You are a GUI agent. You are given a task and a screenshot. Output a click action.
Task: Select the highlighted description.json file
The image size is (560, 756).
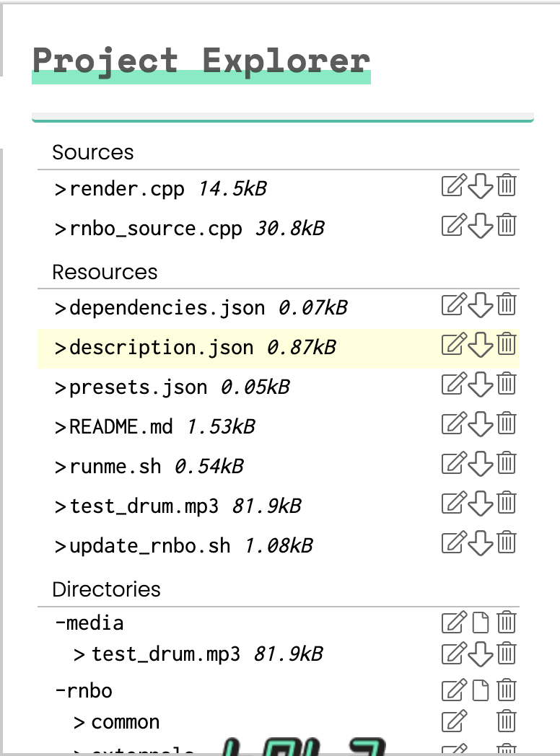click(161, 348)
